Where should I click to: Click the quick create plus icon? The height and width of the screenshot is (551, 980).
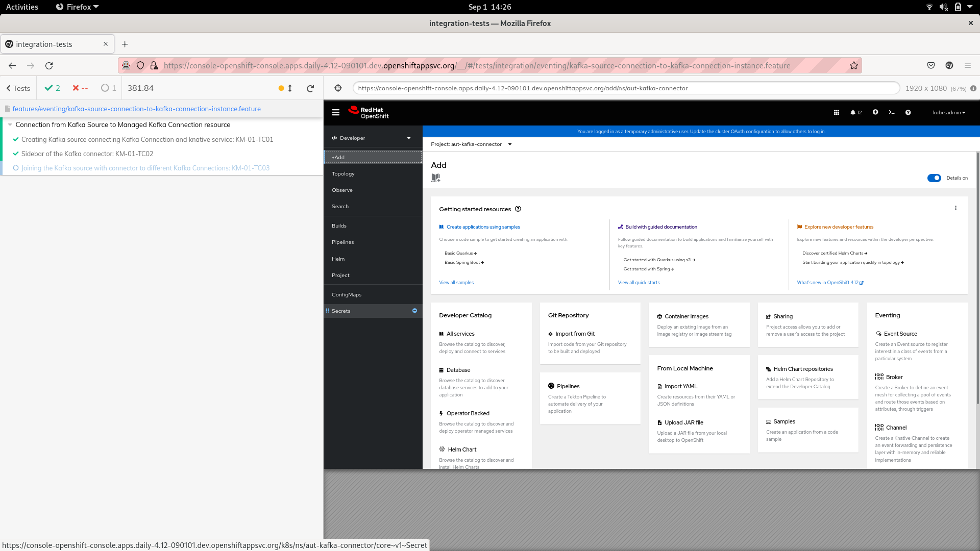click(x=875, y=112)
